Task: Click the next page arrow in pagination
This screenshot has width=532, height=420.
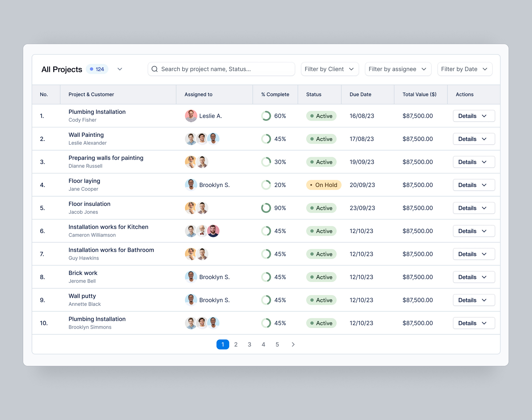Action: (x=293, y=344)
